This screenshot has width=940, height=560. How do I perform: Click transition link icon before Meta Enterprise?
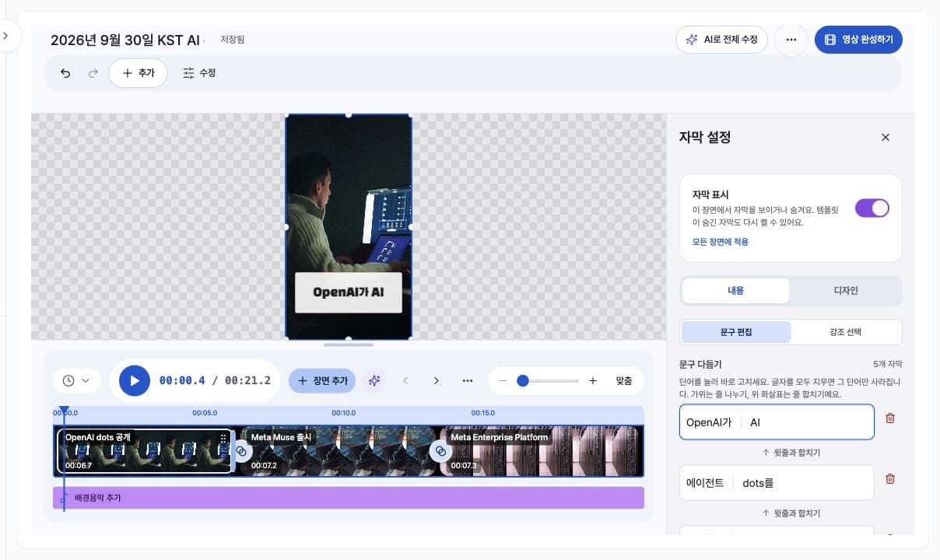pyautogui.click(x=440, y=451)
